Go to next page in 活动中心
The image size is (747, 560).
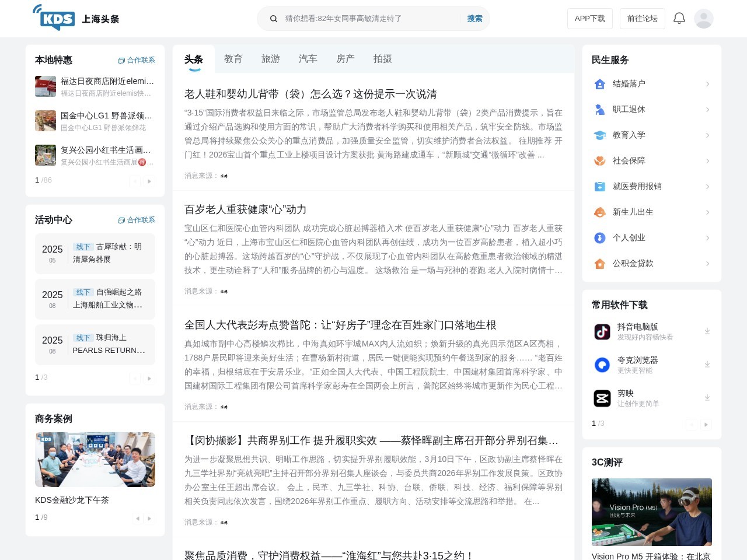pyautogui.click(x=149, y=379)
